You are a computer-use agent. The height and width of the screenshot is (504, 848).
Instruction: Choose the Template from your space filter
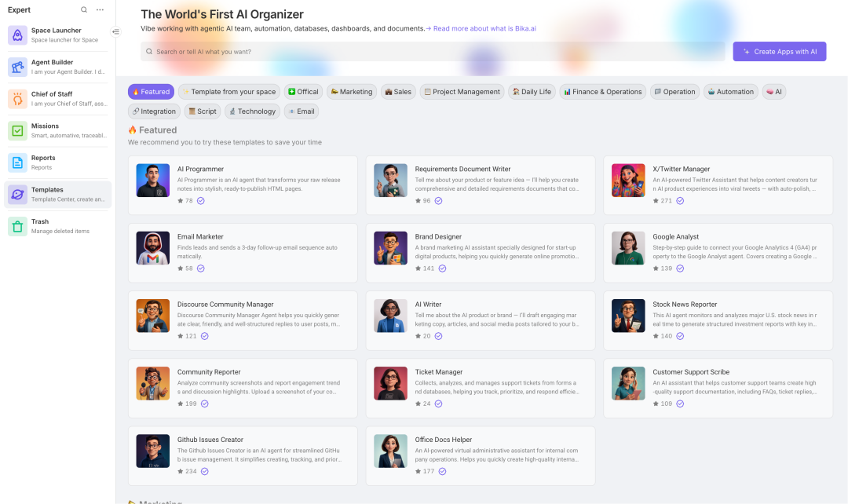pos(229,92)
